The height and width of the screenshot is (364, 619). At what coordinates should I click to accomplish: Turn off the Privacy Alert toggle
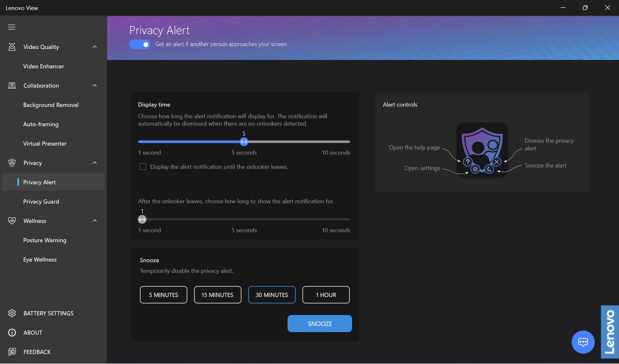click(x=140, y=44)
